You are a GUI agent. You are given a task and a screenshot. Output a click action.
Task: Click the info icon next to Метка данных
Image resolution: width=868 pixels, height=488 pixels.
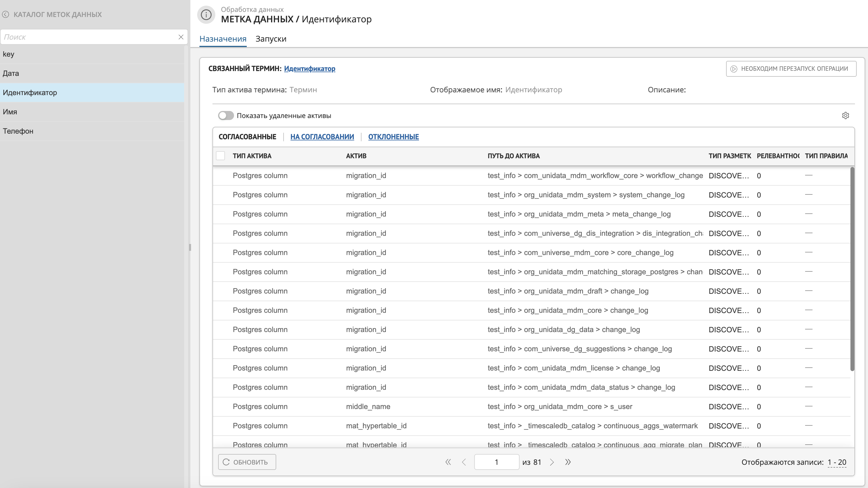pyautogui.click(x=206, y=15)
